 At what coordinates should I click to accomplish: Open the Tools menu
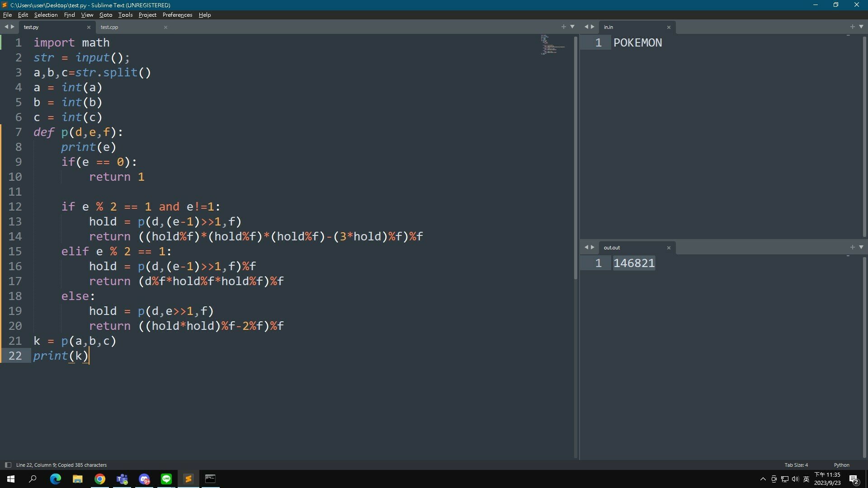(125, 15)
